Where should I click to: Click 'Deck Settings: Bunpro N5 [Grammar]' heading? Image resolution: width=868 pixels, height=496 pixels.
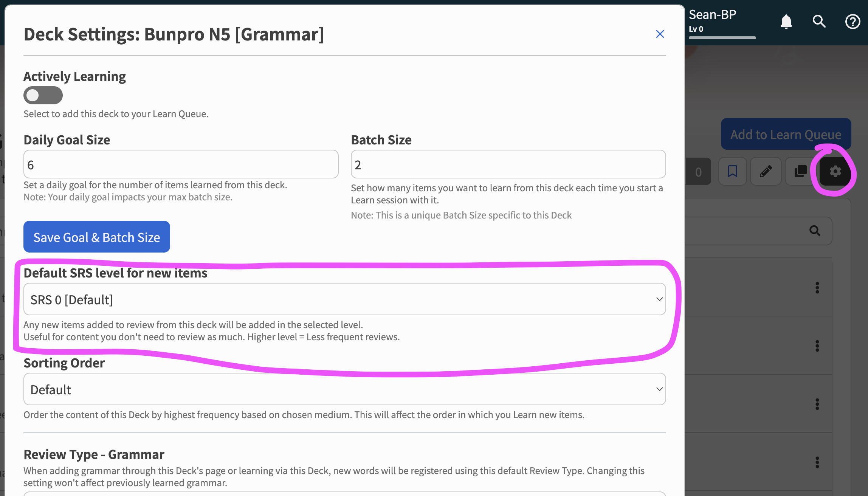point(174,34)
